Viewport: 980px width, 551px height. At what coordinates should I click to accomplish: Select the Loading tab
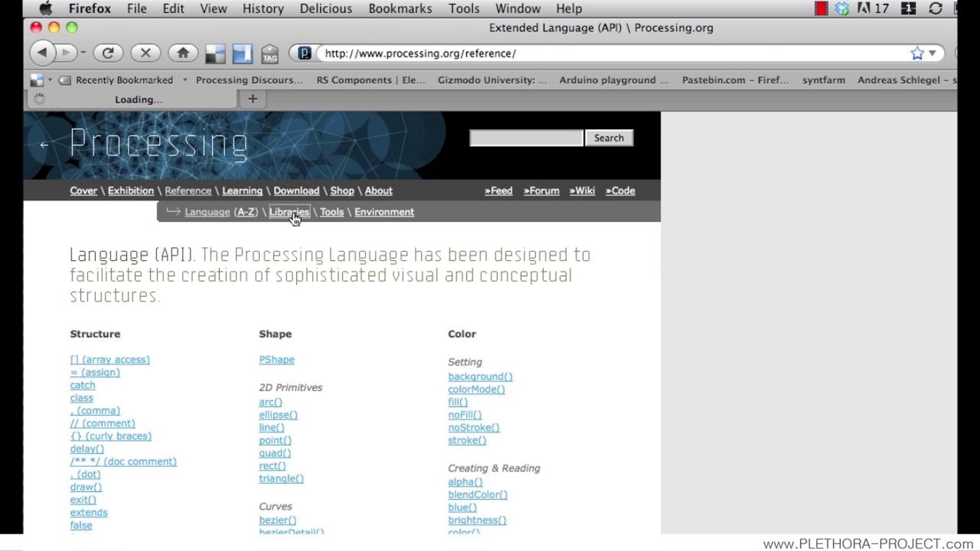tap(138, 100)
